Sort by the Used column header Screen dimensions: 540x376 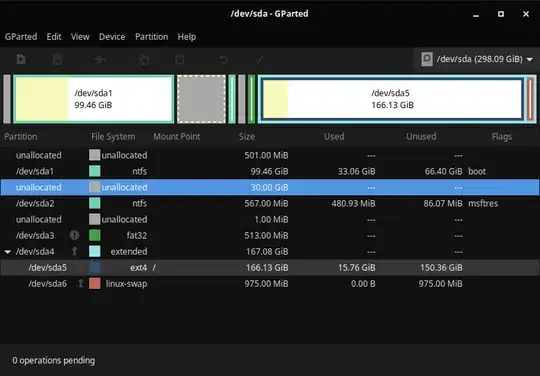coord(334,136)
